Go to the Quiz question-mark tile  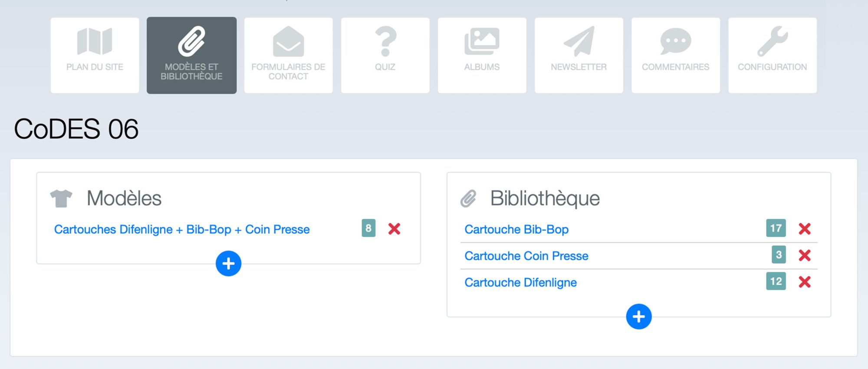[x=385, y=55]
